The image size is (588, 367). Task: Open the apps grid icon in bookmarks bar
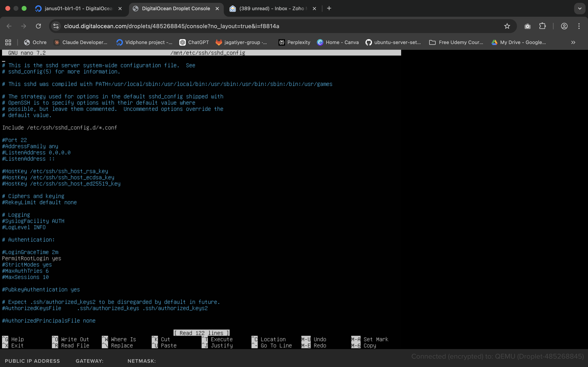pyautogui.click(x=8, y=42)
